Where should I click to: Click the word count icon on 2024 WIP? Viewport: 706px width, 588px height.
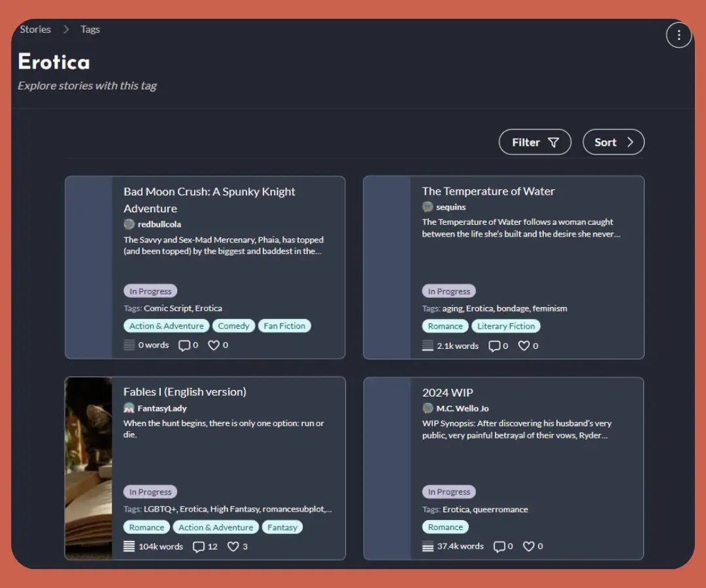(x=426, y=546)
